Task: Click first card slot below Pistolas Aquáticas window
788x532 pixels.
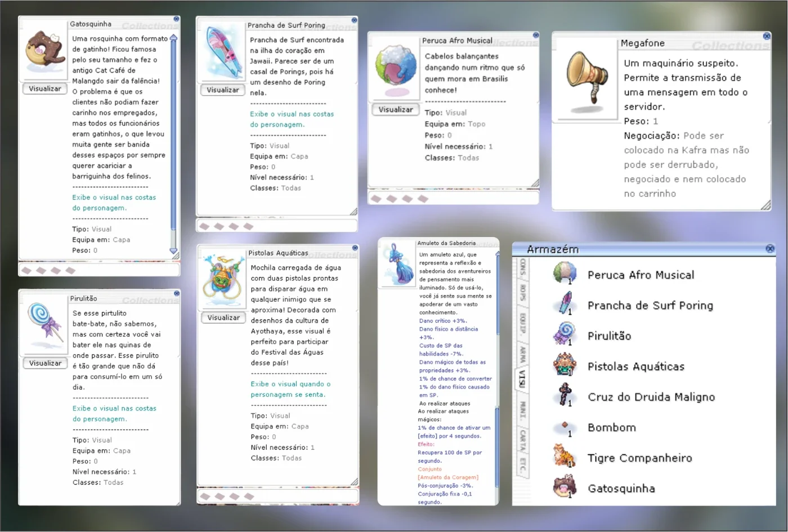Action: click(x=205, y=497)
